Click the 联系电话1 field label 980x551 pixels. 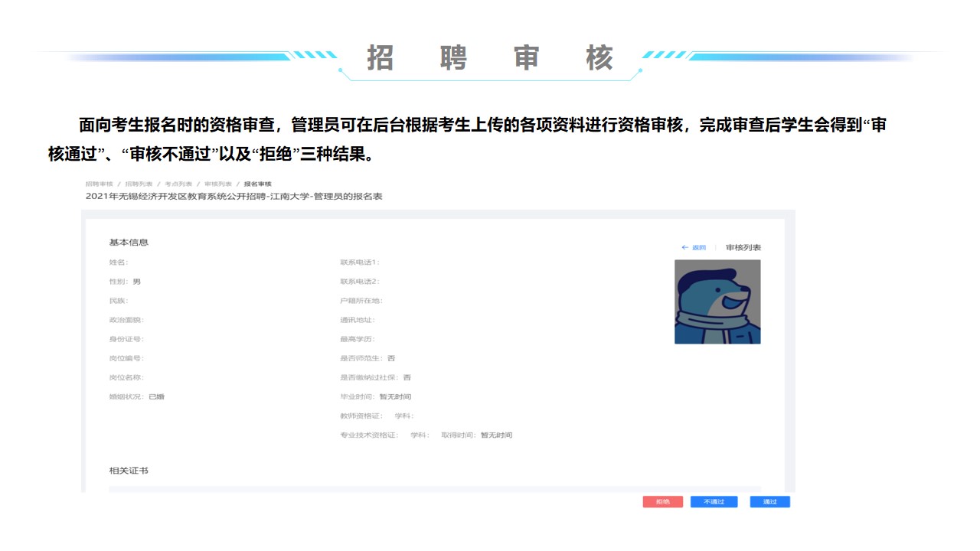(359, 262)
